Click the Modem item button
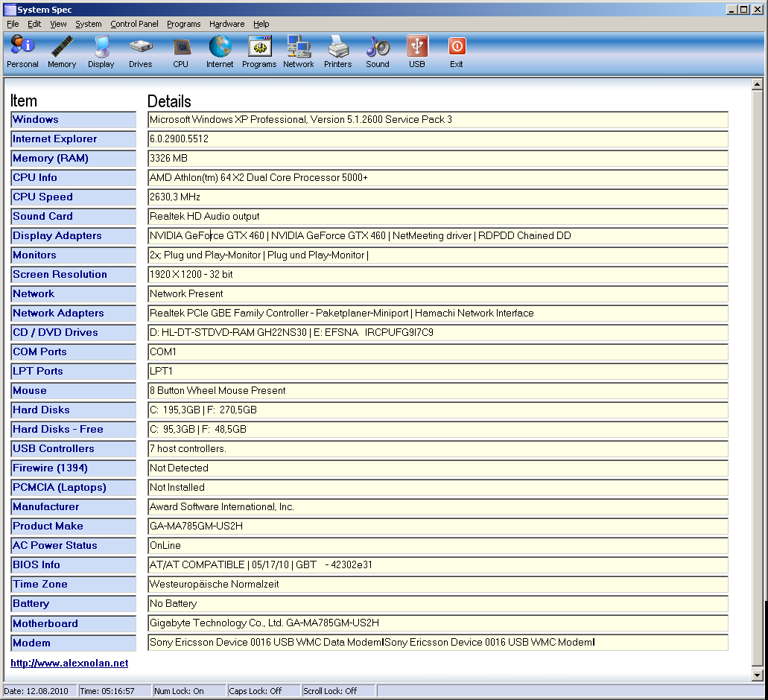 74,643
